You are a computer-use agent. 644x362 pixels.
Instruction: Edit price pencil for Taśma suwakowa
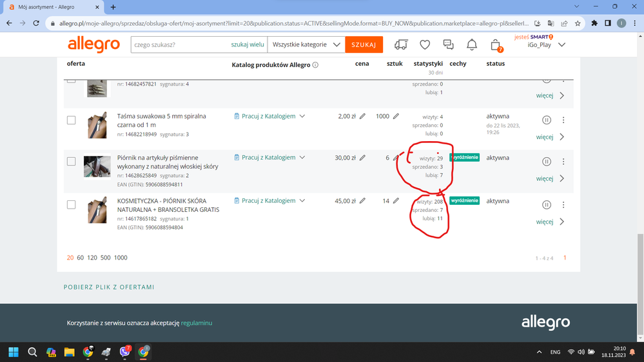coord(362,116)
